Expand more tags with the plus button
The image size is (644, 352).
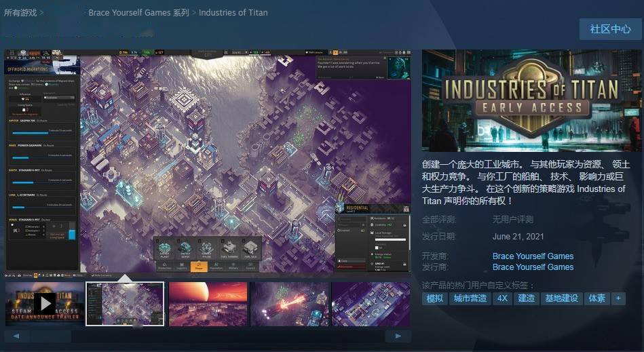[x=618, y=298]
